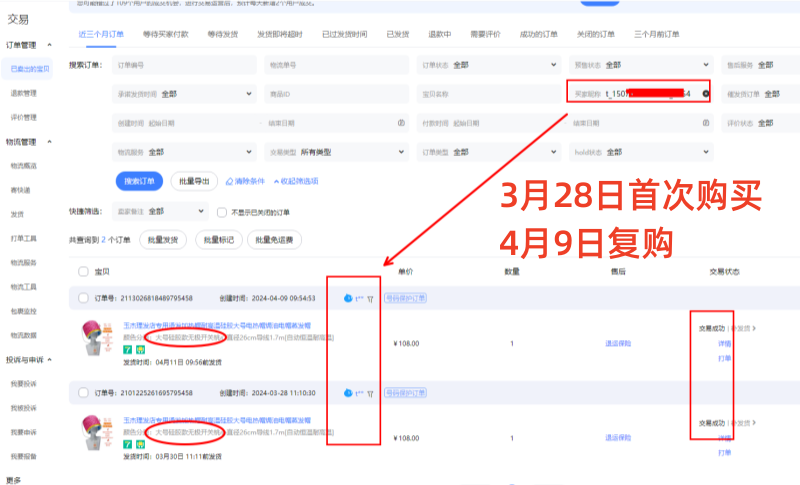Viewport: 800px width, 485px height.
Task: Open 退款管理 in the sidebar
Action: click(x=23, y=93)
